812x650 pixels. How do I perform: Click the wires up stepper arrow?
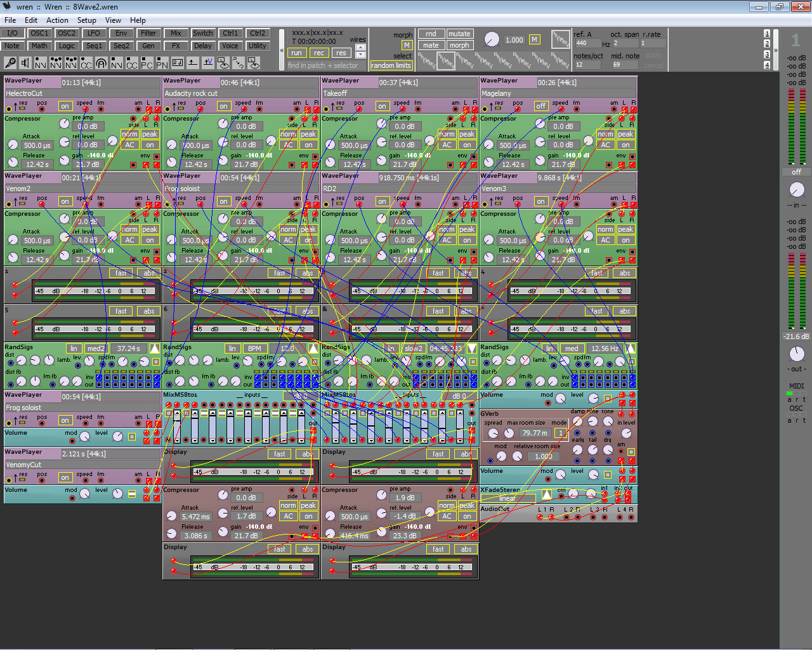(x=360, y=48)
